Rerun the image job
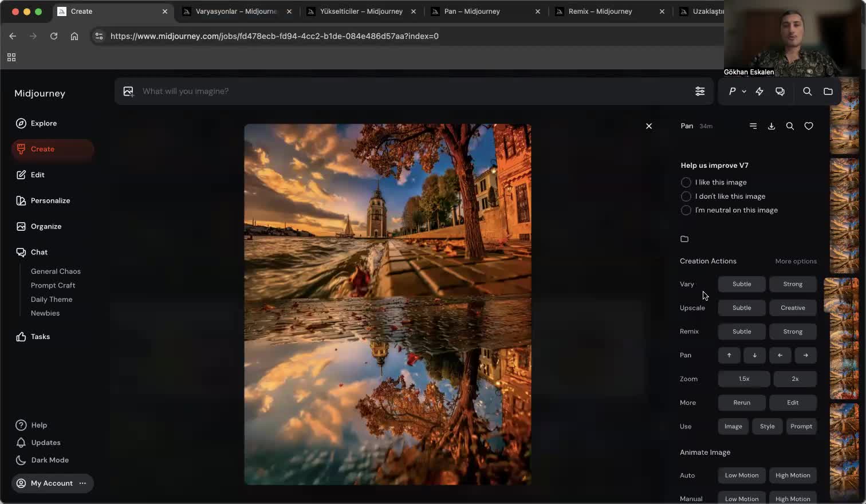 click(x=742, y=403)
